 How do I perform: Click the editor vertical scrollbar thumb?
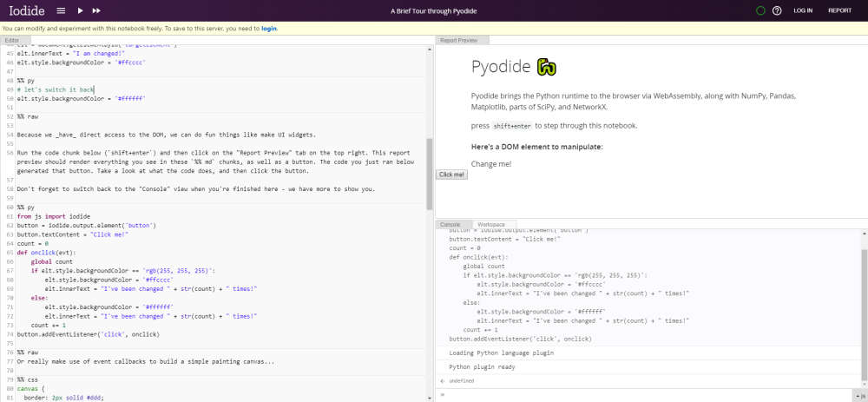[x=430, y=174]
